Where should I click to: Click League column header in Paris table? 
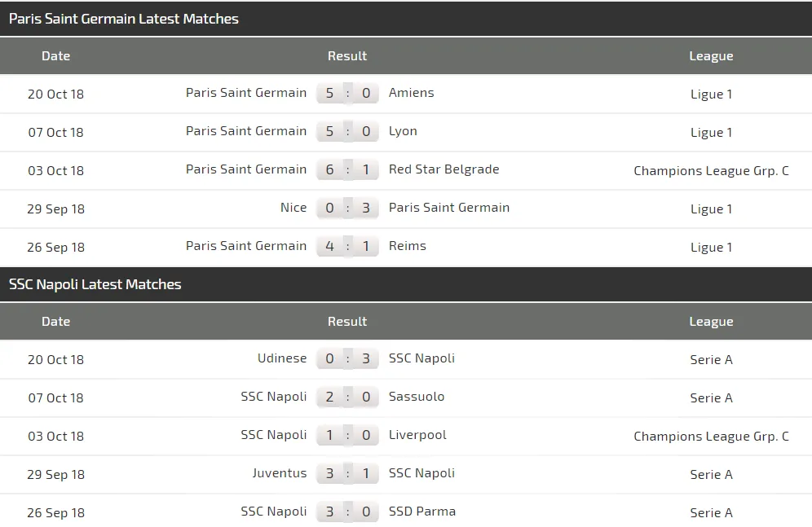tap(711, 56)
